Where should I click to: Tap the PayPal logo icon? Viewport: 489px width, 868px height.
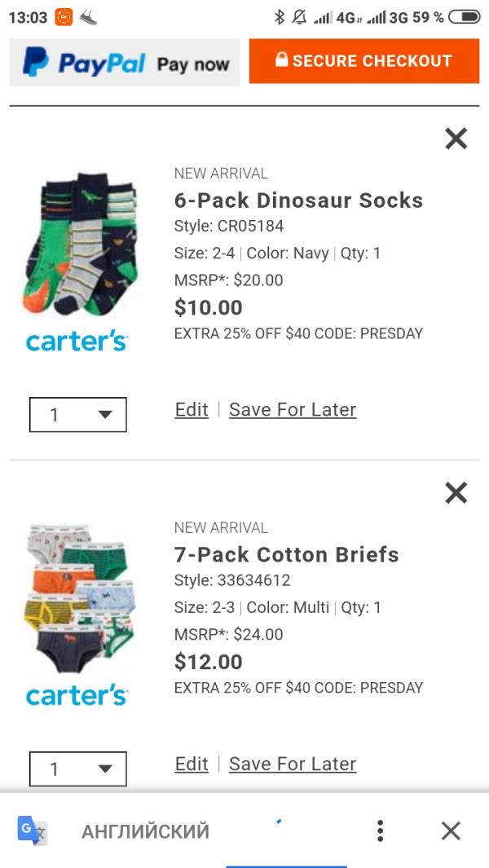point(35,61)
